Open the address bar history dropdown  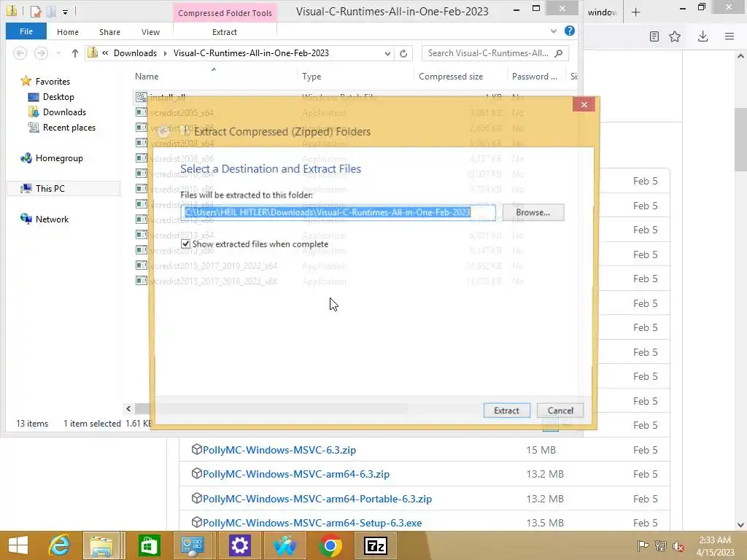(x=388, y=53)
